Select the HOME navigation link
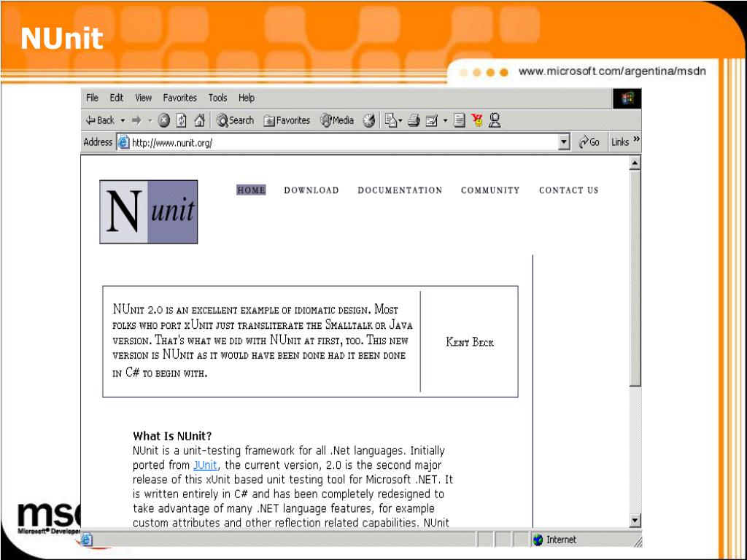747x560 pixels. click(251, 190)
